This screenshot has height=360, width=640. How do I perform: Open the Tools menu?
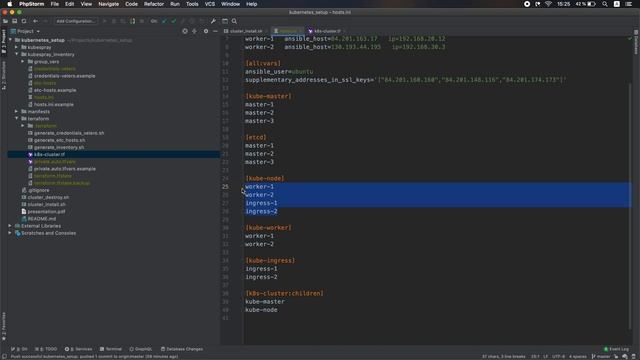tap(192, 4)
